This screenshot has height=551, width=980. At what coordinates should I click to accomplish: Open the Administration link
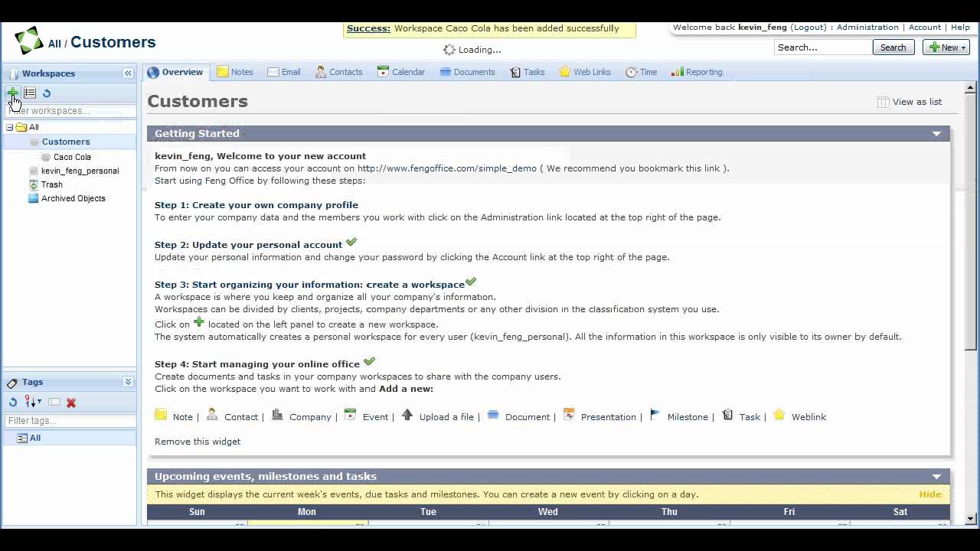point(867,28)
